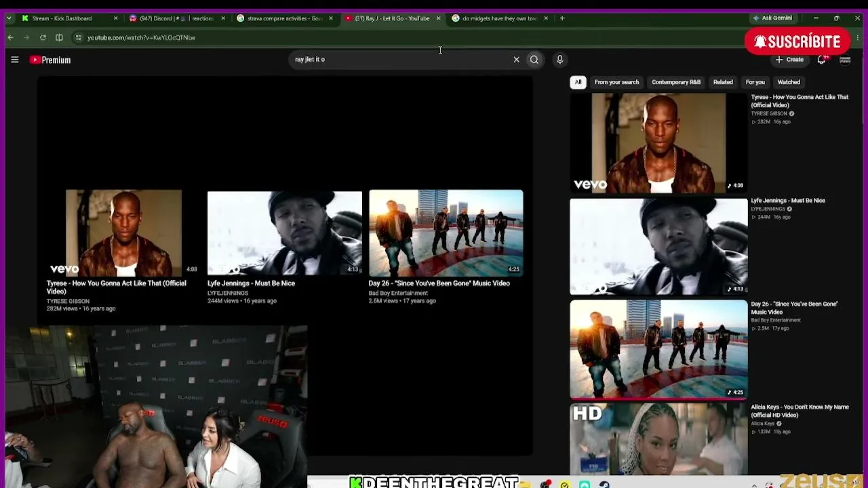868x488 pixels.
Task: Open sidebar Tyrese video thumbnail
Action: pos(658,143)
